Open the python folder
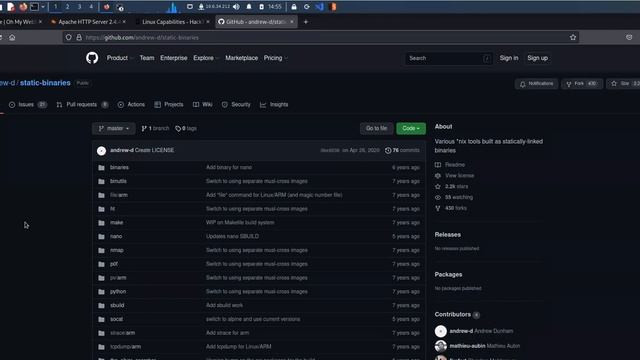640x360 pixels. point(118,291)
